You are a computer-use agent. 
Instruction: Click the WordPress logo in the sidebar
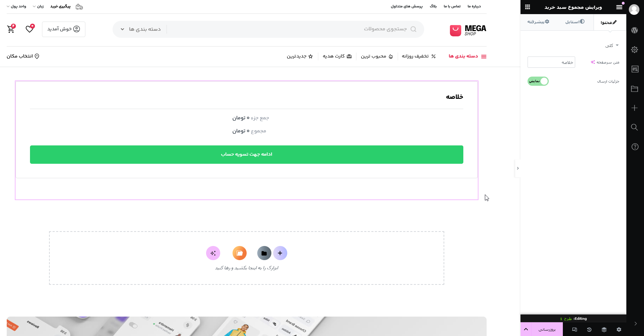634,30
